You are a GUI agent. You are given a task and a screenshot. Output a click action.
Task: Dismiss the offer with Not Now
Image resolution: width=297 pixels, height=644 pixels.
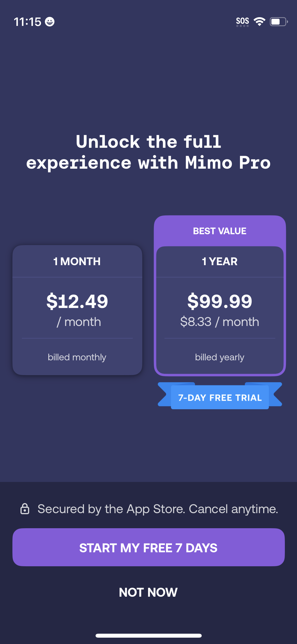(148, 592)
